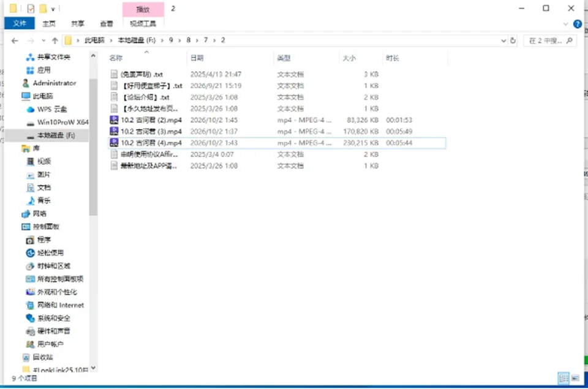Viewport: 588px width, 389px height.
Task: Click the search box in the address row
Action: pos(550,40)
